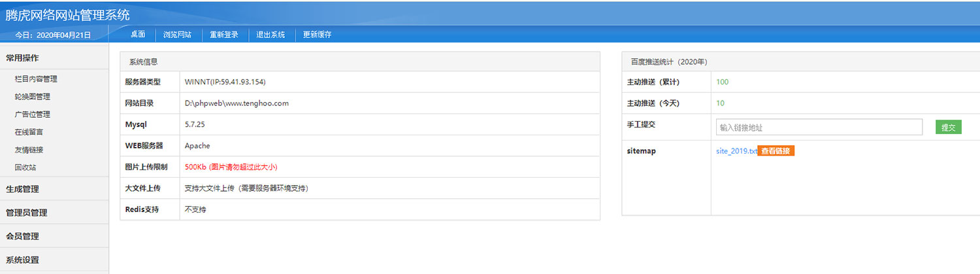Screen dimensions: 980x274
Task: Click the 输入链接地址 input field
Action: pos(819,128)
